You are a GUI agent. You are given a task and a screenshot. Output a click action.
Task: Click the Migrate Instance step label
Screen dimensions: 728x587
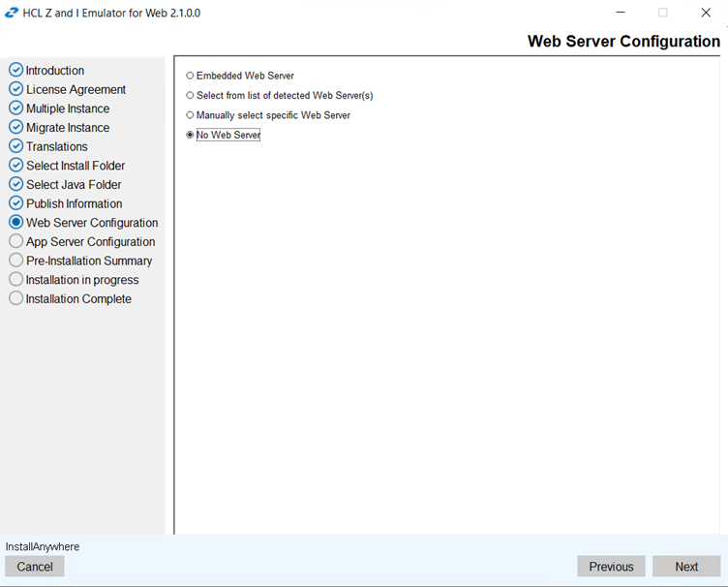pyautogui.click(x=68, y=128)
